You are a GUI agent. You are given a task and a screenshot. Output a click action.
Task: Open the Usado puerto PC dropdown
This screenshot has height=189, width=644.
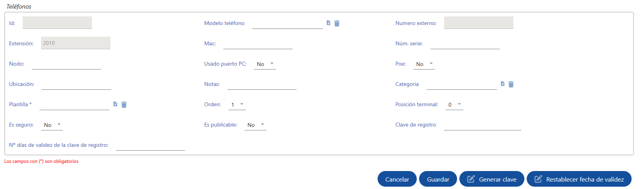click(x=266, y=64)
